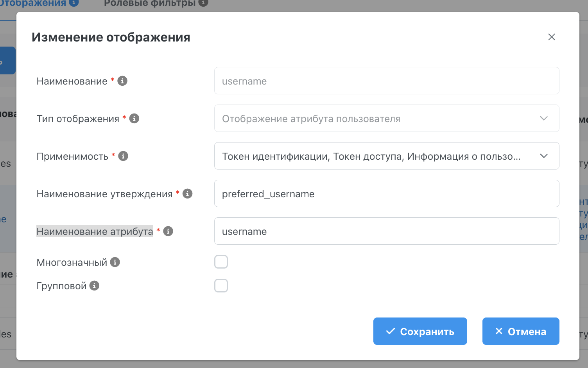
Task: Show the hint for Наименование атрибута
Action: point(168,231)
